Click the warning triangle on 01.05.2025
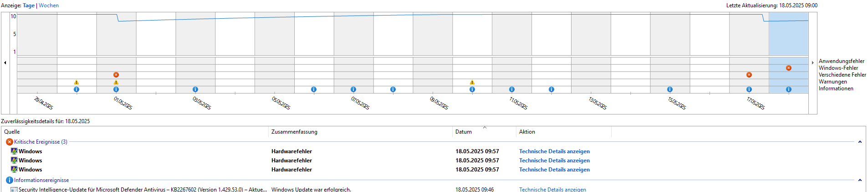 click(x=116, y=83)
